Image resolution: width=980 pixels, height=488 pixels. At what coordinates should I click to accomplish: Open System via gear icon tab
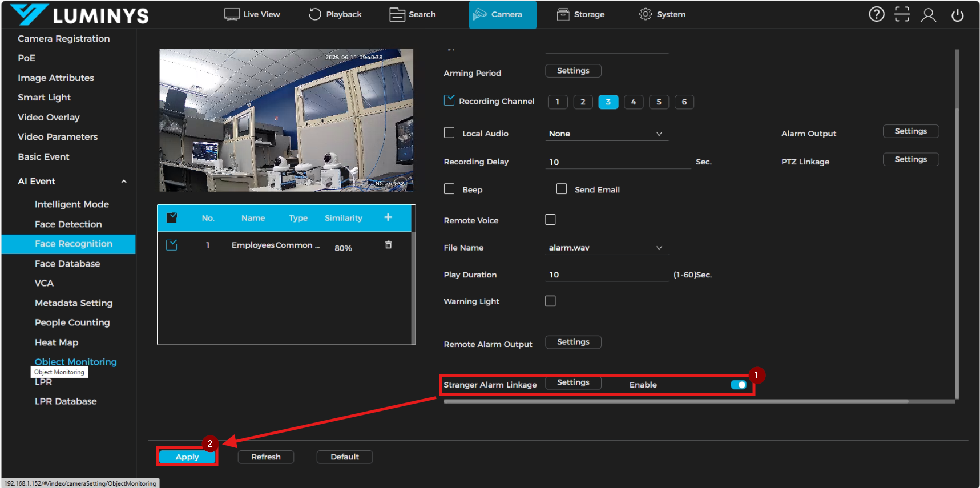coord(662,14)
